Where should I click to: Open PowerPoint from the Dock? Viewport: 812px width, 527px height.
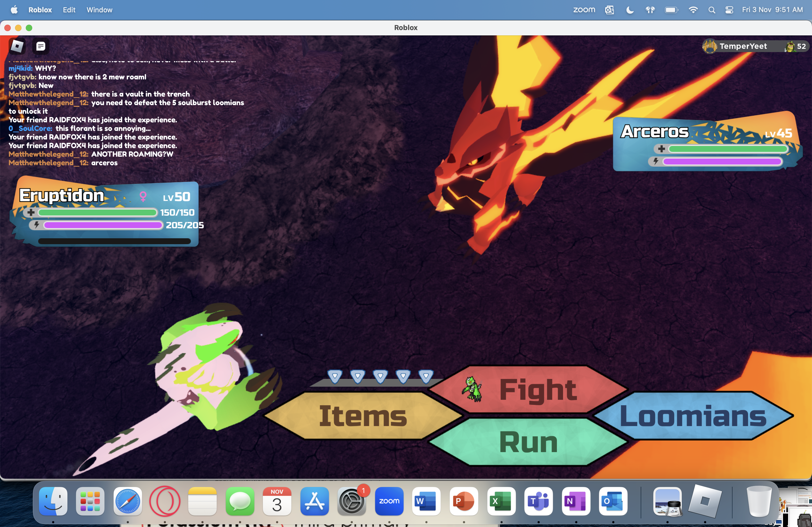tap(464, 501)
